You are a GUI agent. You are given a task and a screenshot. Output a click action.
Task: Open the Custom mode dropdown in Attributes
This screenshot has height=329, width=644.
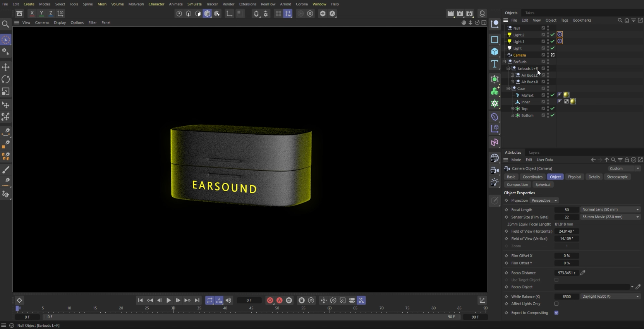[624, 168]
